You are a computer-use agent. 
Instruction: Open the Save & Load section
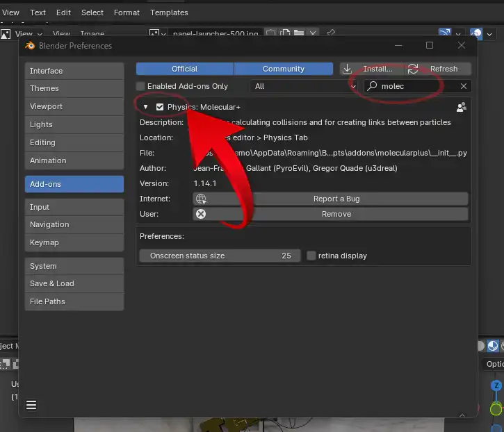click(x=74, y=283)
